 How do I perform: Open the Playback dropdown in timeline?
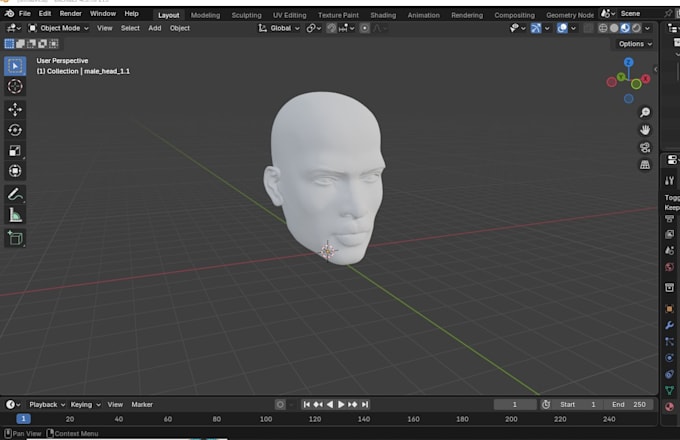tap(47, 404)
